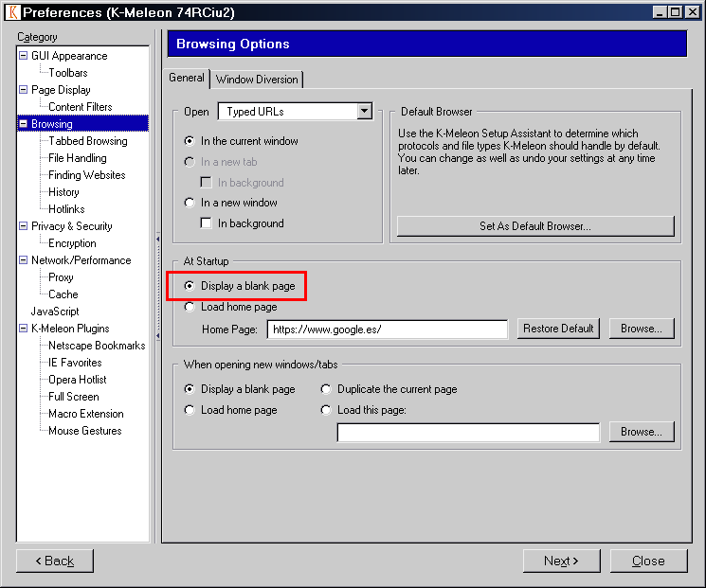Screen dimensions: 706x588
Task: Collapse the Network/Performance category
Action: click(x=23, y=260)
